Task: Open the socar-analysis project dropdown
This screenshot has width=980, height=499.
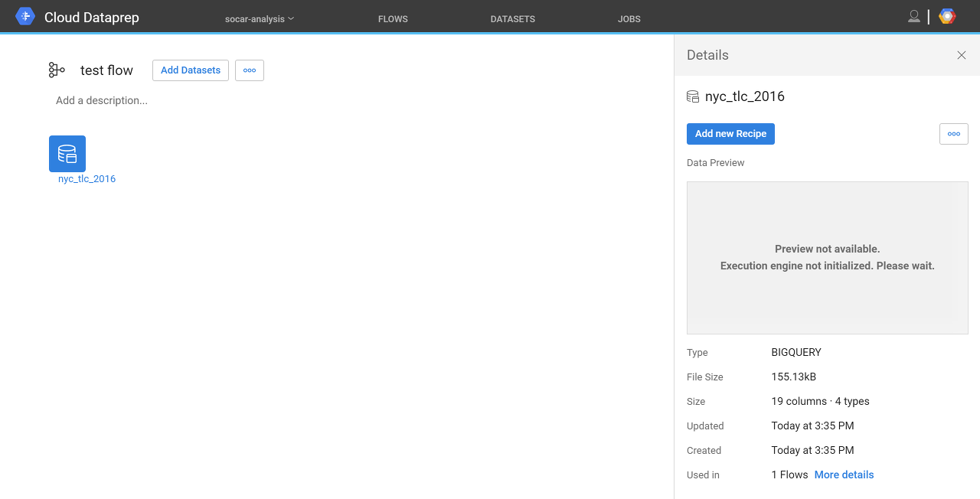Action: pos(259,18)
